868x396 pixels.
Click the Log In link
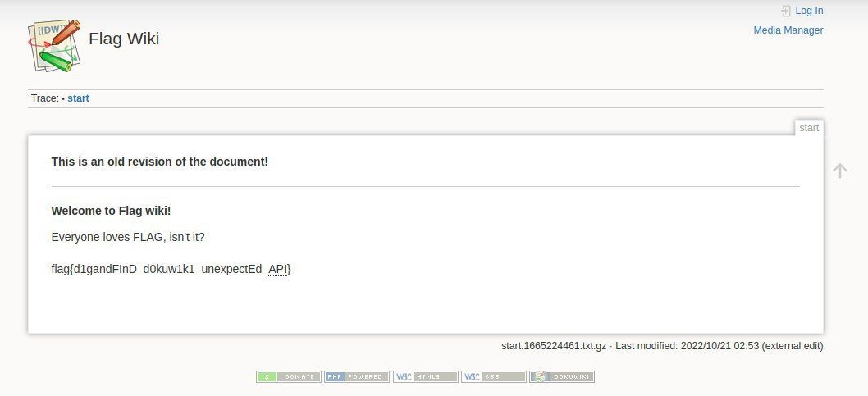coord(809,11)
